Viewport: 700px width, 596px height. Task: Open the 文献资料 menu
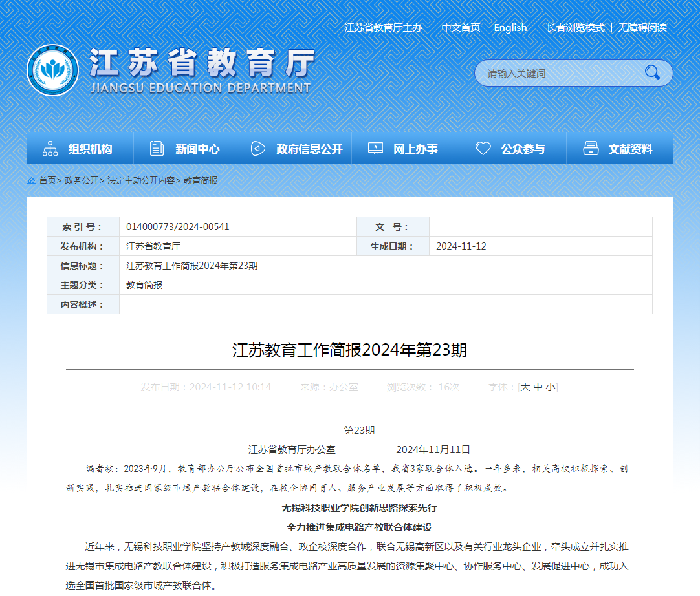click(x=630, y=149)
